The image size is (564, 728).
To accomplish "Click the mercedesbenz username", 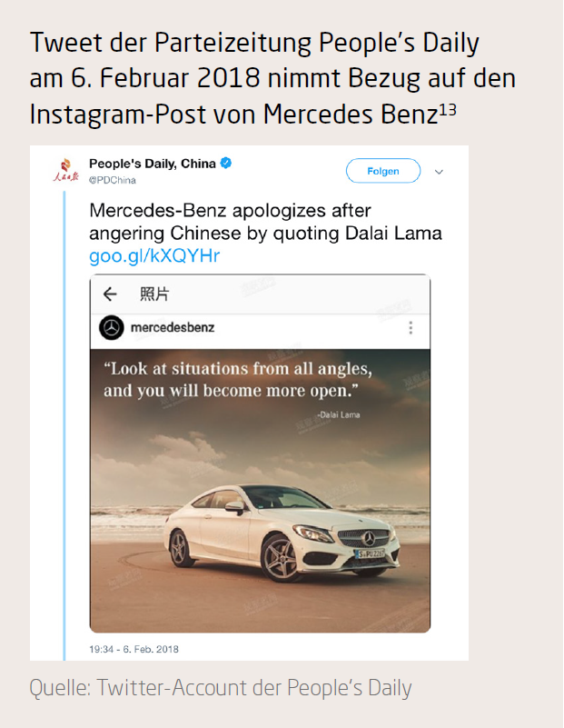I will [x=173, y=327].
